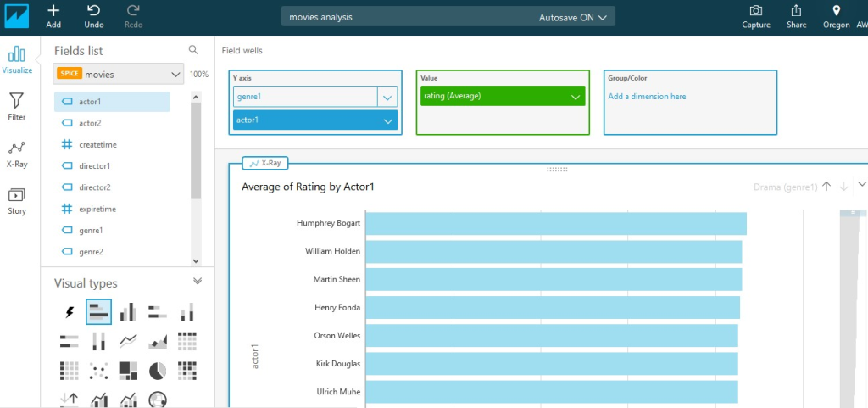This screenshot has height=408, width=868.
Task: Click Add a dimension here link
Action: tap(647, 97)
